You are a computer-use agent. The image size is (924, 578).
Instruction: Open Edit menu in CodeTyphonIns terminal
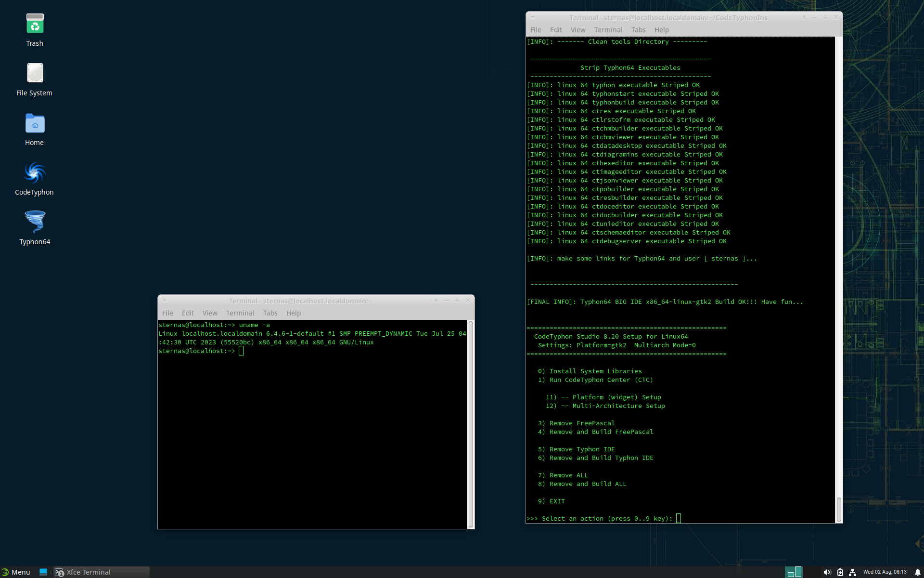(556, 30)
